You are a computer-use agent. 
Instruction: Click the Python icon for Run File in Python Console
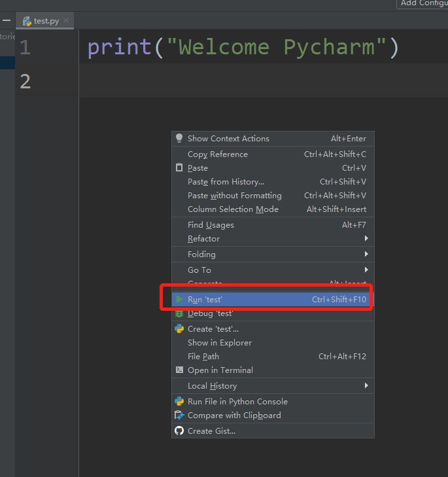[x=179, y=402]
